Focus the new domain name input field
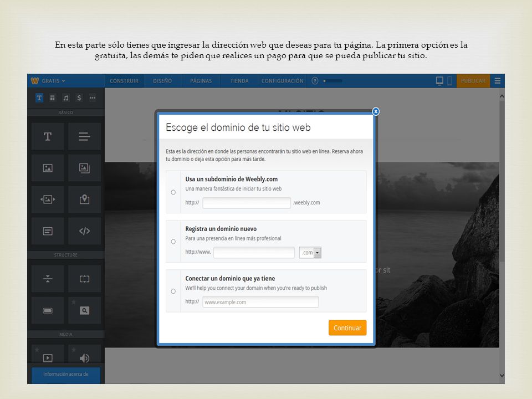Image resolution: width=532 pixels, height=399 pixels. 254,252
